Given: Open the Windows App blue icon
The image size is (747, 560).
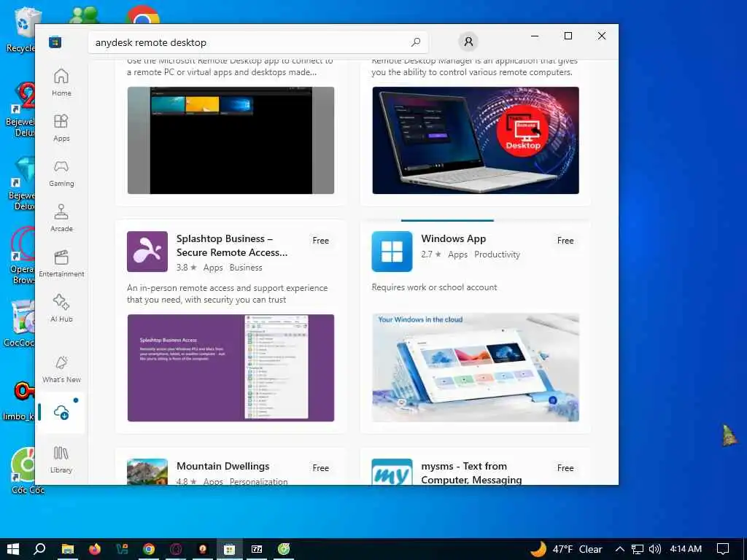Looking at the screenshot, I should (x=392, y=252).
